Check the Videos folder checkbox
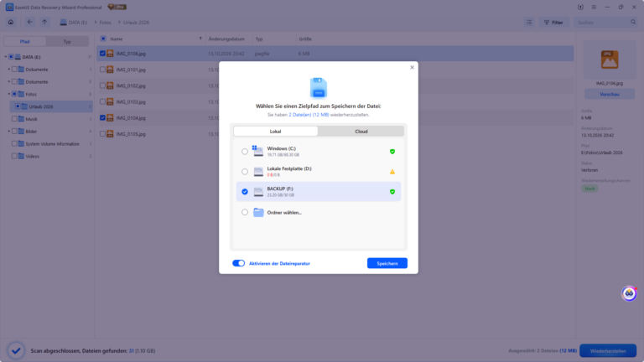 tap(14, 156)
